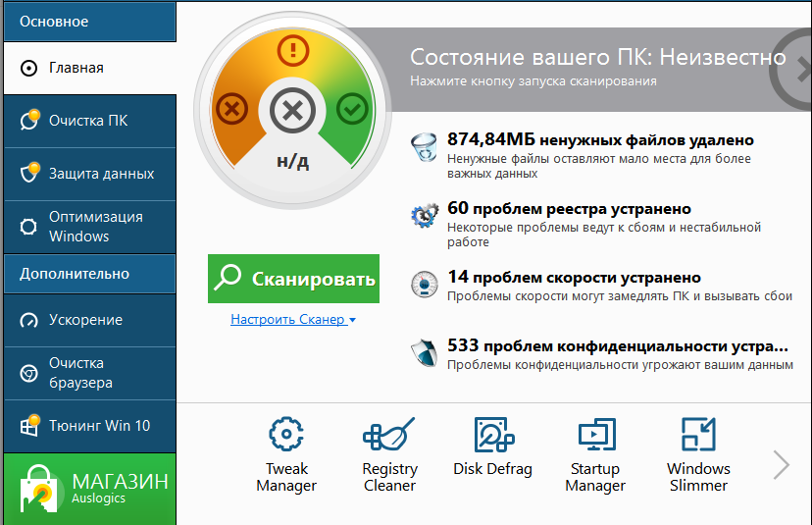This screenshot has height=525, width=812.
Task: Open the Auslogics МАГАЗИН store
Action: 89,489
